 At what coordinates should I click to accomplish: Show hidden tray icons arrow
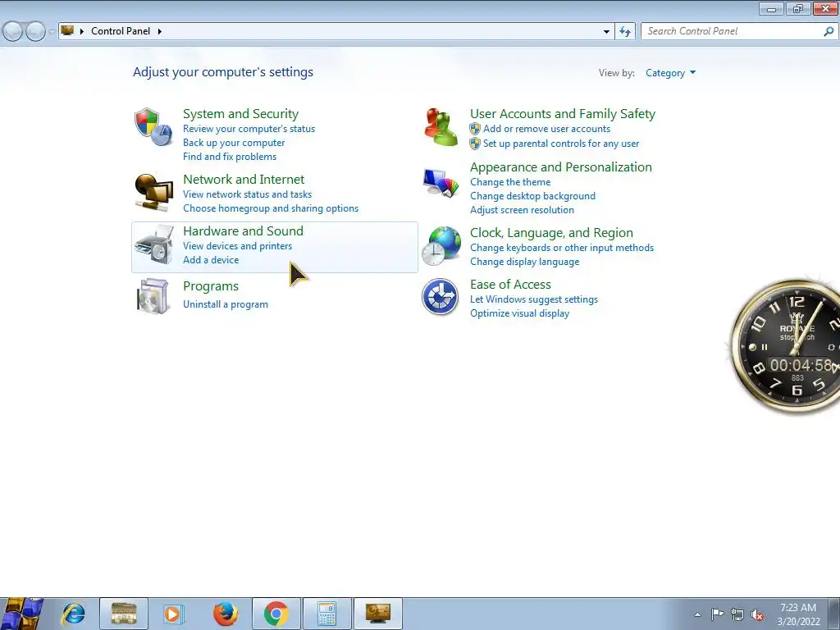pyautogui.click(x=697, y=614)
